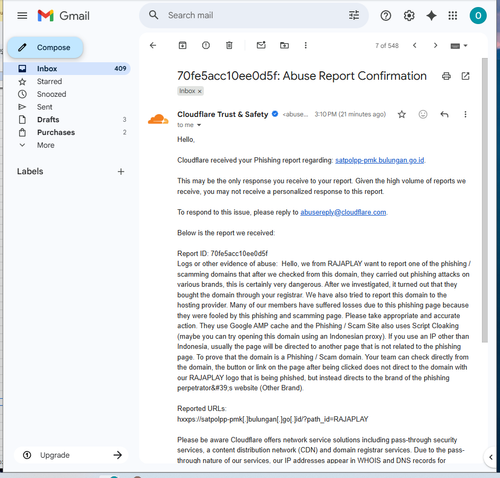
Task: Click abusereply@cloudflare.com link
Action: [x=343, y=212]
